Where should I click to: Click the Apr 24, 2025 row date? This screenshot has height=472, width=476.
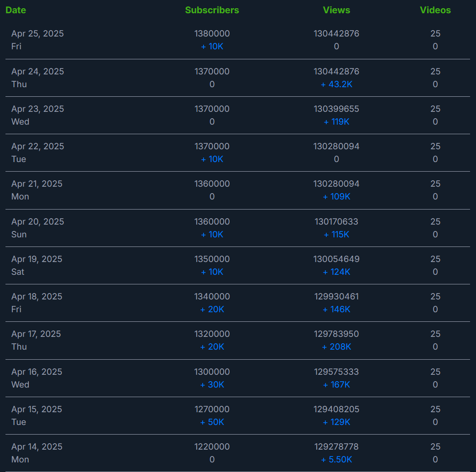click(x=37, y=72)
